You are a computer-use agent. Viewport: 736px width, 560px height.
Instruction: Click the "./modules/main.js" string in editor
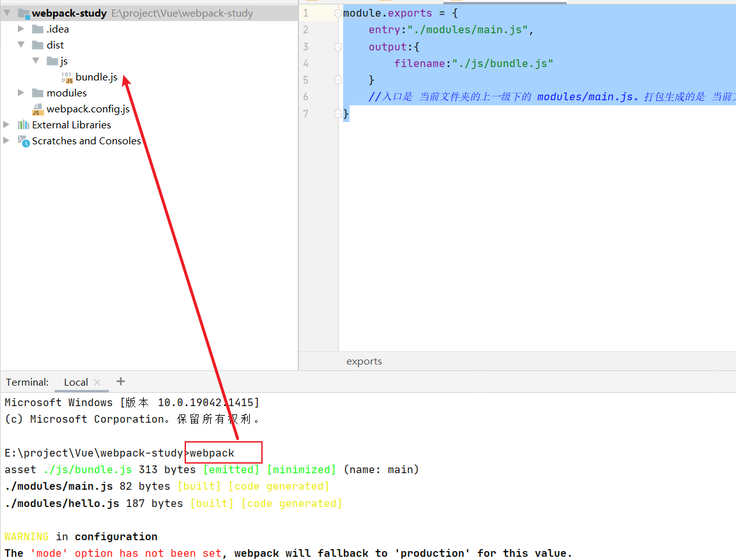[x=467, y=29]
